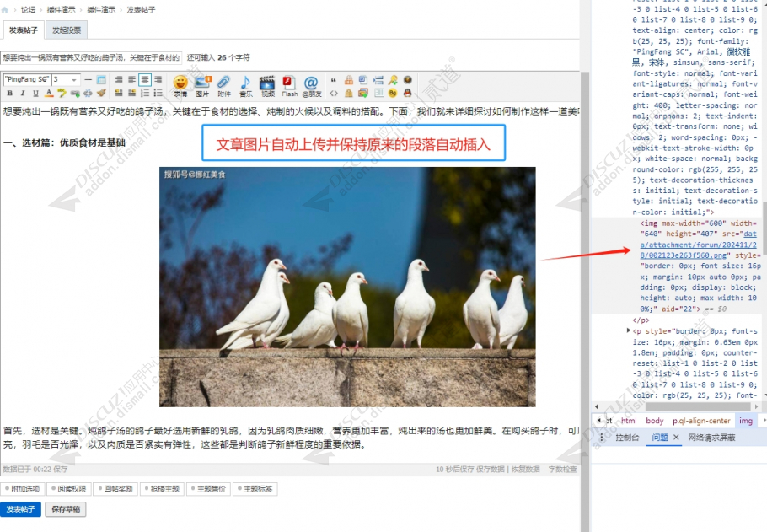Open the 表情 emoticon picker

click(x=180, y=86)
